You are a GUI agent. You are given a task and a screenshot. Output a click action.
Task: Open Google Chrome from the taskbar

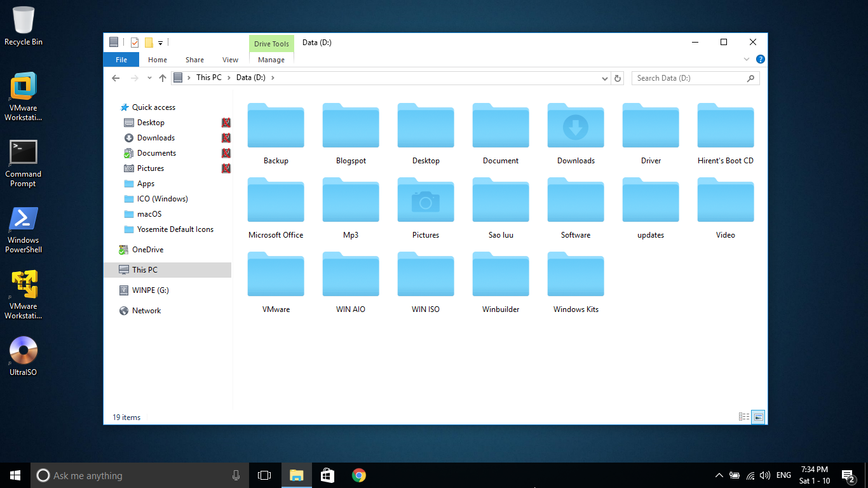[358, 475]
